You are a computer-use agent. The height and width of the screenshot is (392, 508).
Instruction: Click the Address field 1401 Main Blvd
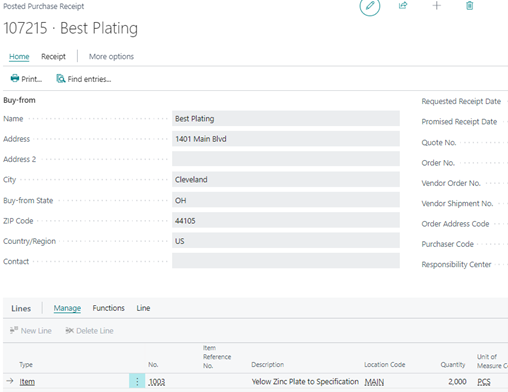(286, 139)
